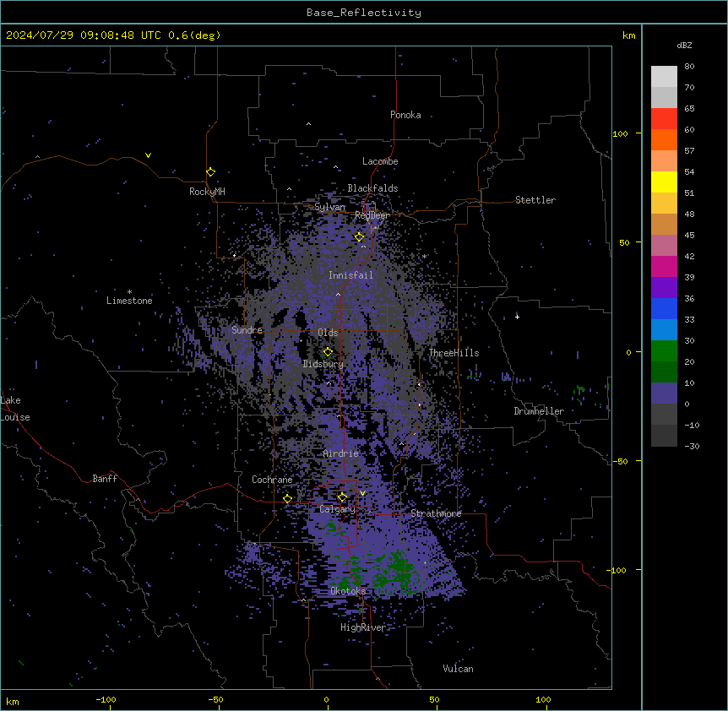Click the Didsbury city label
The width and height of the screenshot is (728, 711).
coord(323,364)
